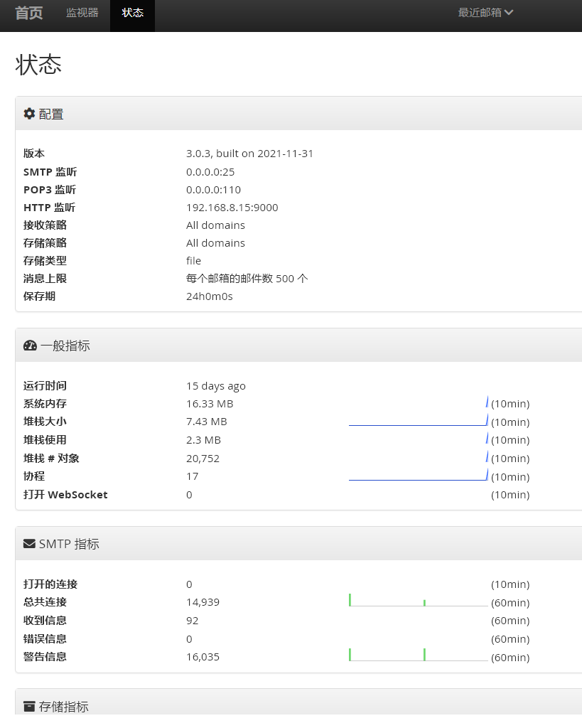Open the 最近邮箱 dropdown menu

click(x=485, y=13)
